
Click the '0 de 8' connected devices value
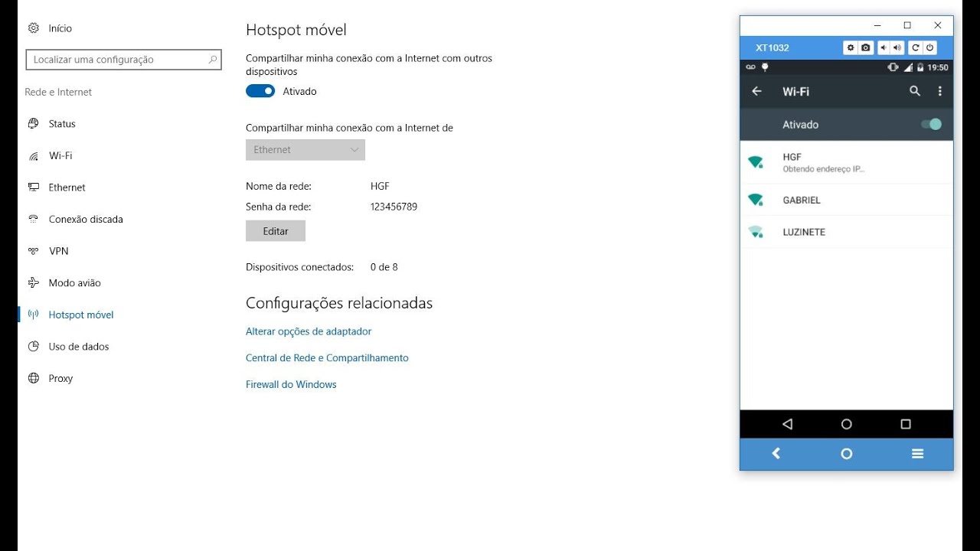[384, 267]
